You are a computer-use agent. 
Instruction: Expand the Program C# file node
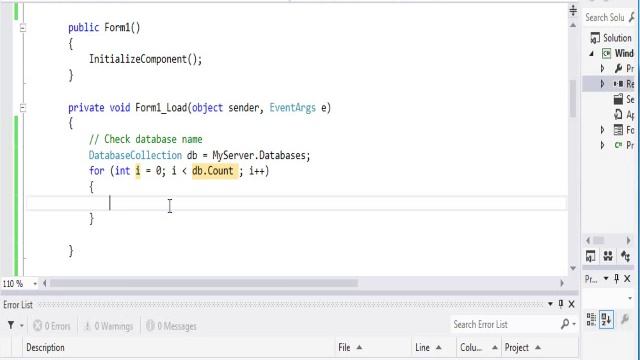point(602,145)
